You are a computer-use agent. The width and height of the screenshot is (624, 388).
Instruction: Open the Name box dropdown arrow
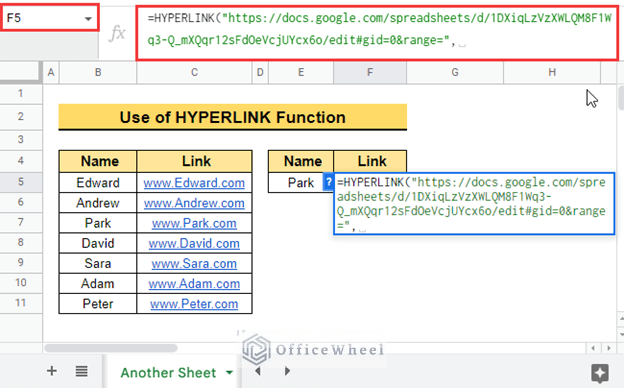[x=88, y=18]
